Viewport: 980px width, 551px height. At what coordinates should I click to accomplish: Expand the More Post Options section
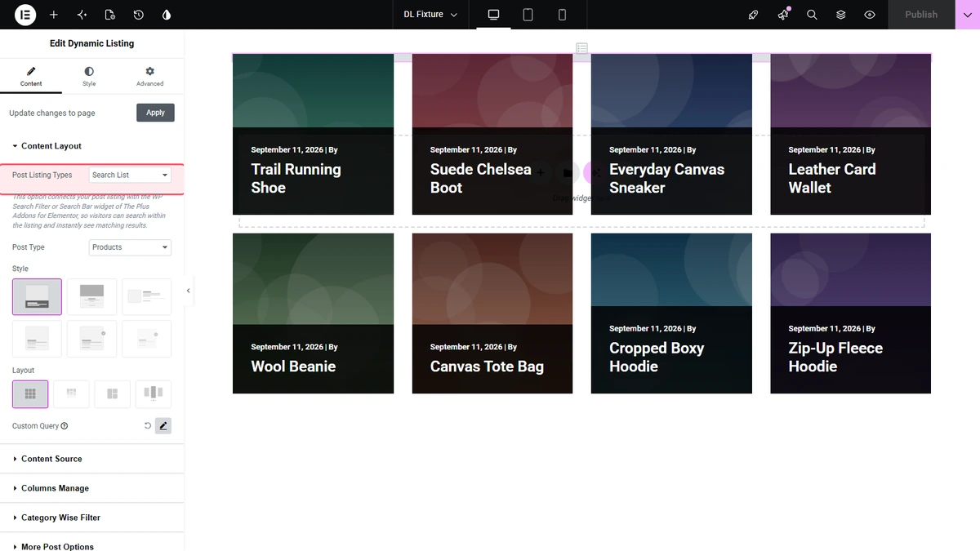pyautogui.click(x=92, y=545)
